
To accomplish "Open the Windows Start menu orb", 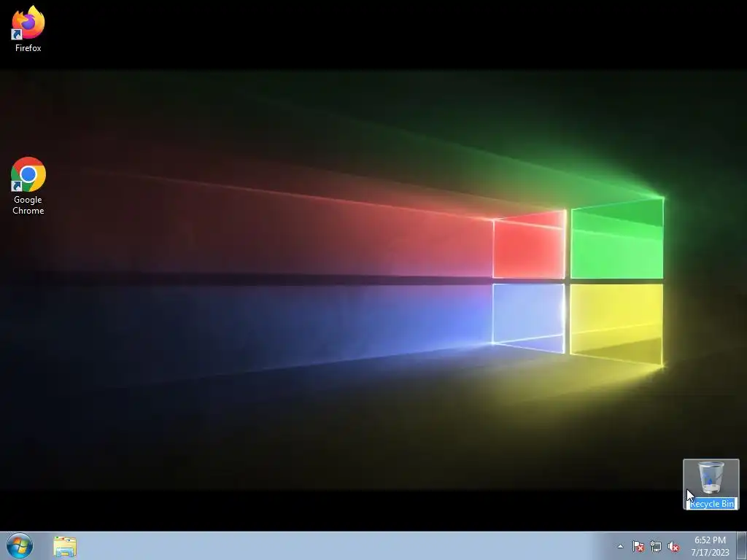I will 20,545.
